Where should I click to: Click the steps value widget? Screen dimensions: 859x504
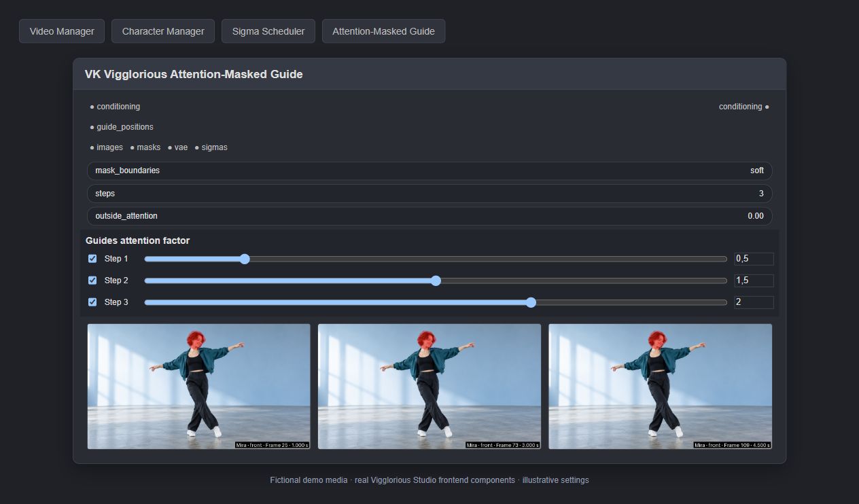429,194
